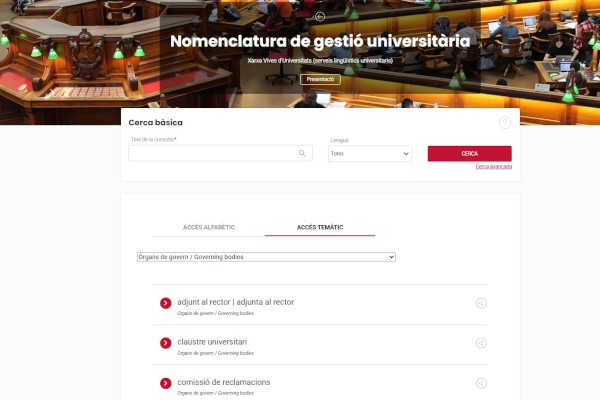Screen dimensions: 600x400
Task: Share the 'comissió de reclamacions' entry
Action: [x=481, y=383]
